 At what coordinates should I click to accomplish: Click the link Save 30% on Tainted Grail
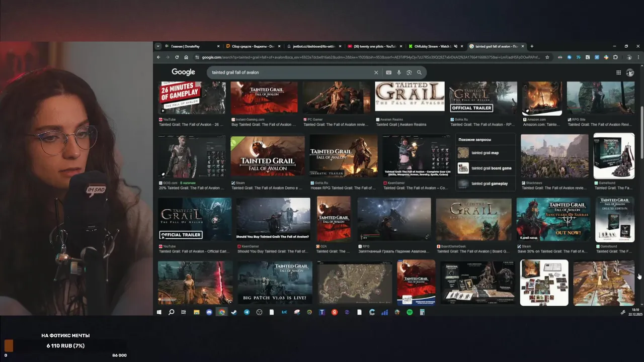pos(552,251)
